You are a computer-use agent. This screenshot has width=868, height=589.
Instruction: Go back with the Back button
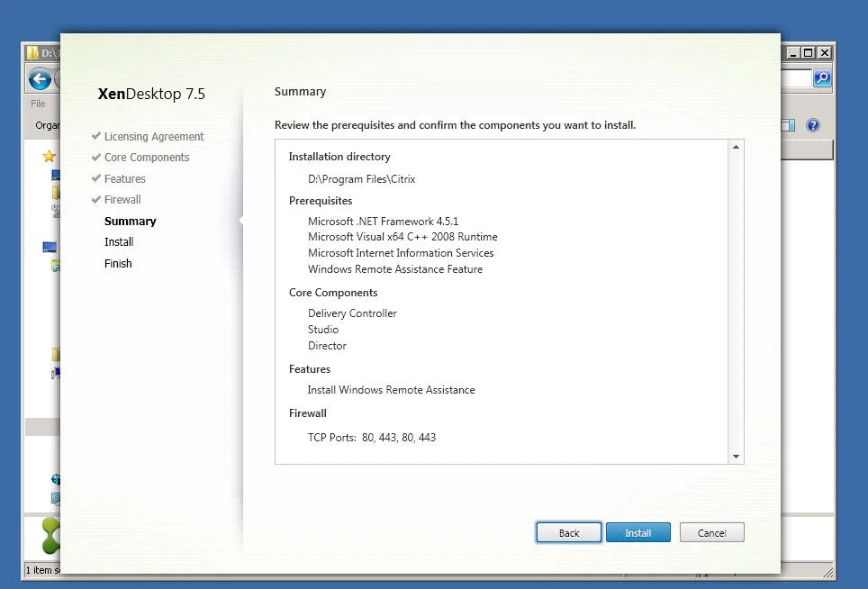point(568,532)
